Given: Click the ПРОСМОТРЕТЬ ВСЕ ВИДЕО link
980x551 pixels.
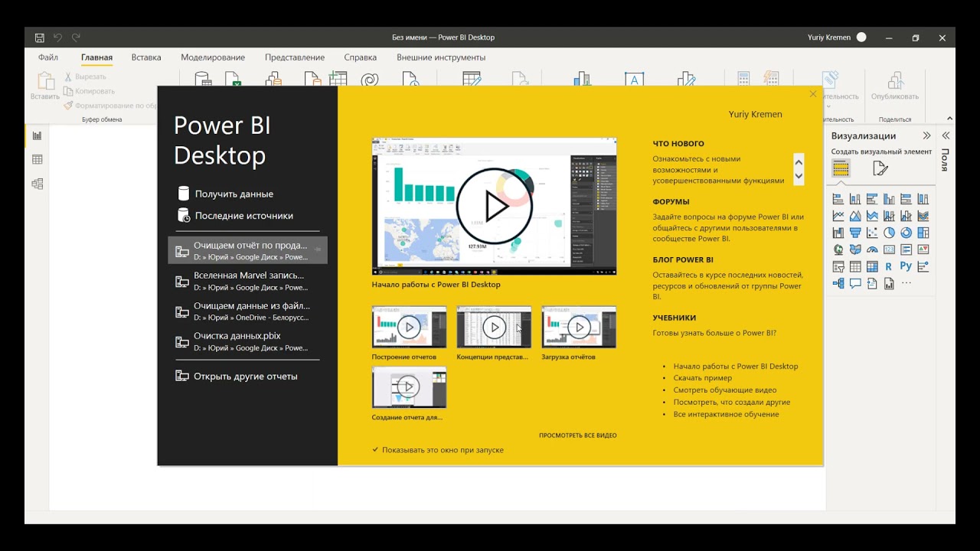Looking at the screenshot, I should point(577,435).
